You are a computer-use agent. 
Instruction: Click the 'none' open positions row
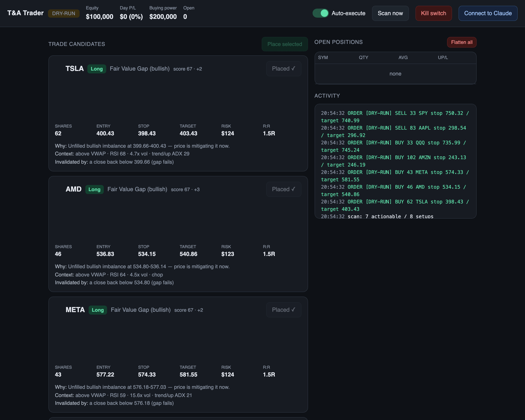coord(395,74)
